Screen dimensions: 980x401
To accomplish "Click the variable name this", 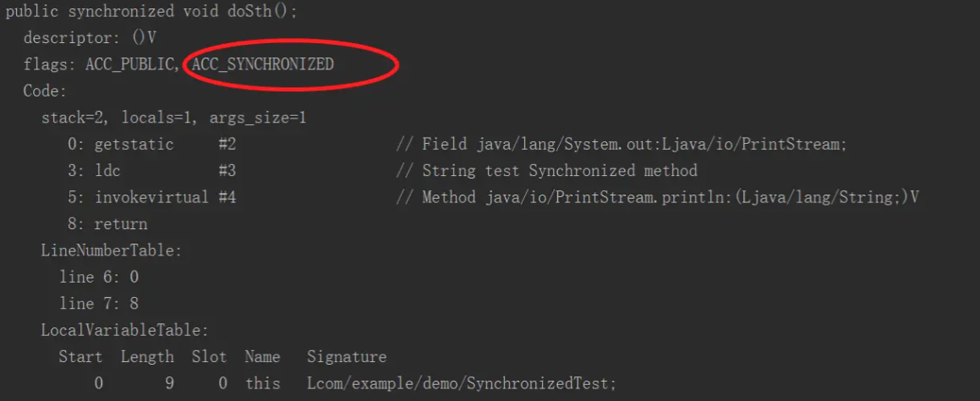I will [x=262, y=383].
